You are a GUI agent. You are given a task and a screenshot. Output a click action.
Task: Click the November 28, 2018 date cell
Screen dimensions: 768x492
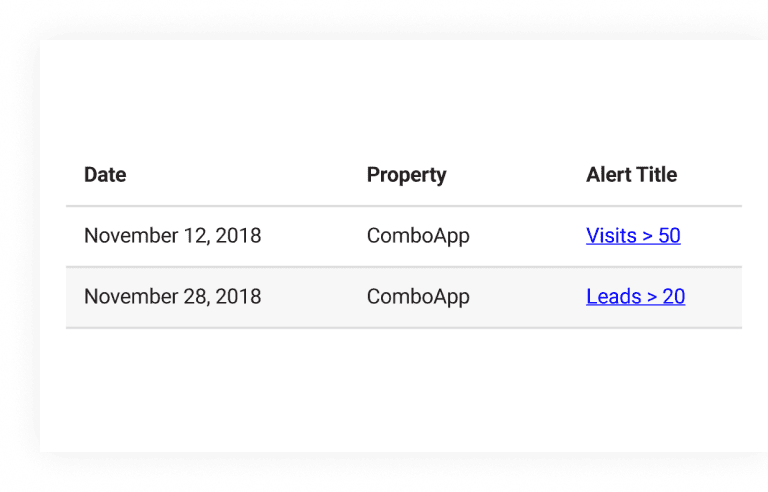[172, 297]
